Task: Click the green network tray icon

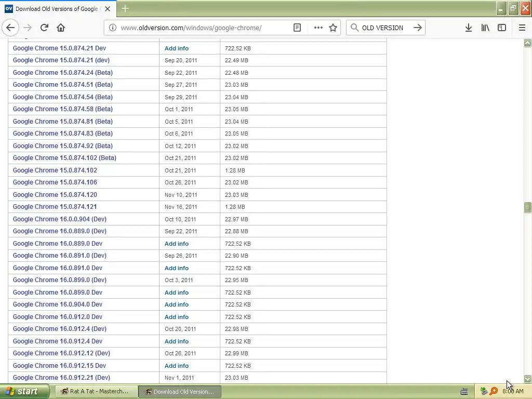Action: click(x=484, y=391)
